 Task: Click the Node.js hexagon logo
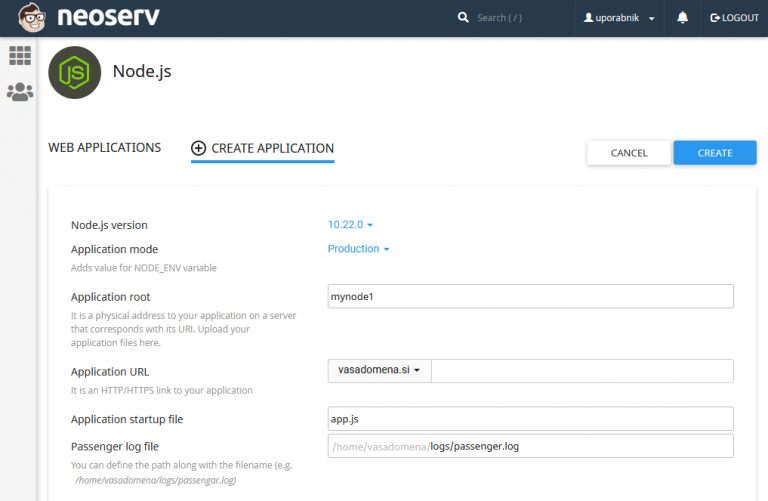coord(74,72)
